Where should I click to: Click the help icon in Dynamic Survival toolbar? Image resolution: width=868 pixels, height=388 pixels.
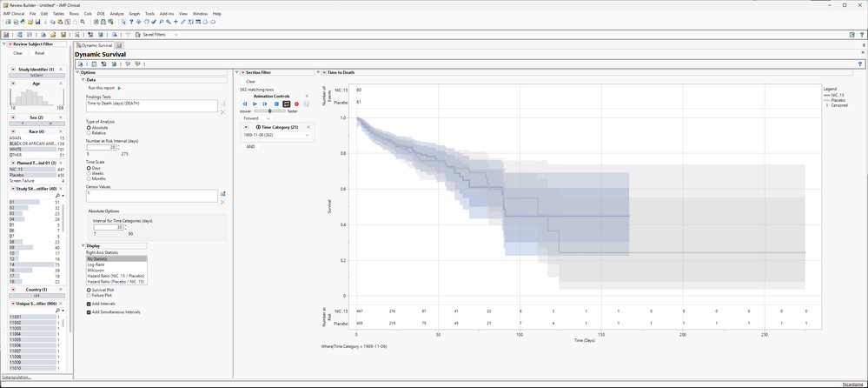[860, 64]
